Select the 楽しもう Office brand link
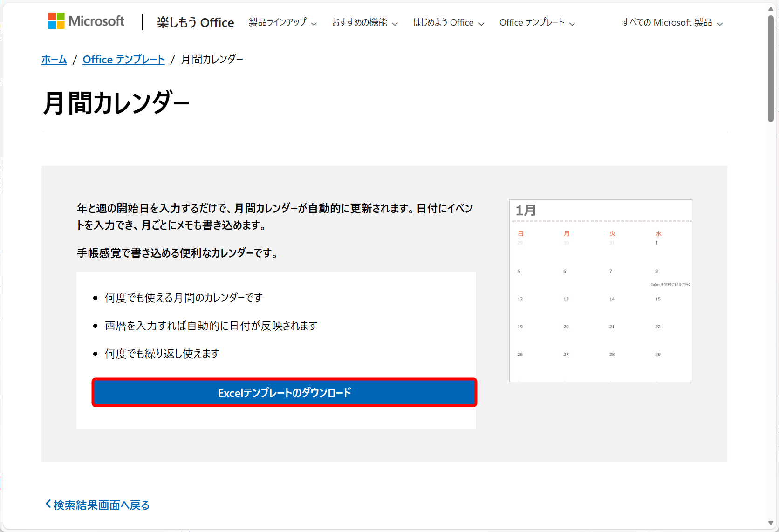This screenshot has height=532, width=779. pos(196,22)
